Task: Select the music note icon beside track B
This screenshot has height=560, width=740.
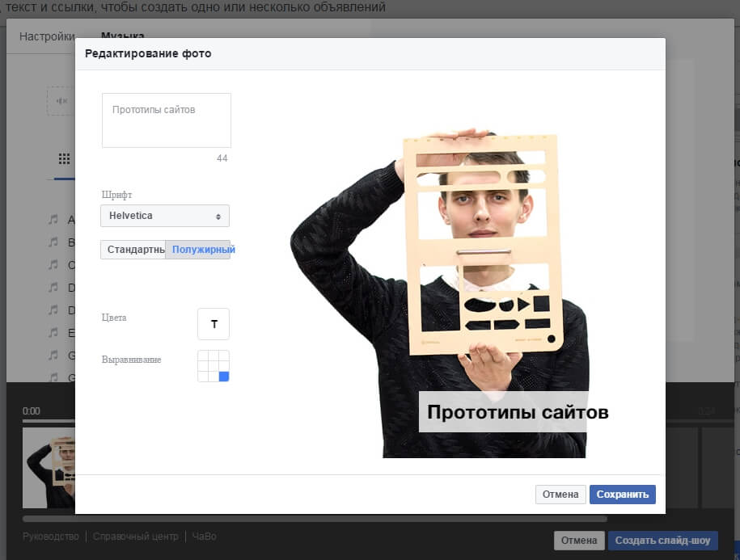Action: click(x=53, y=242)
